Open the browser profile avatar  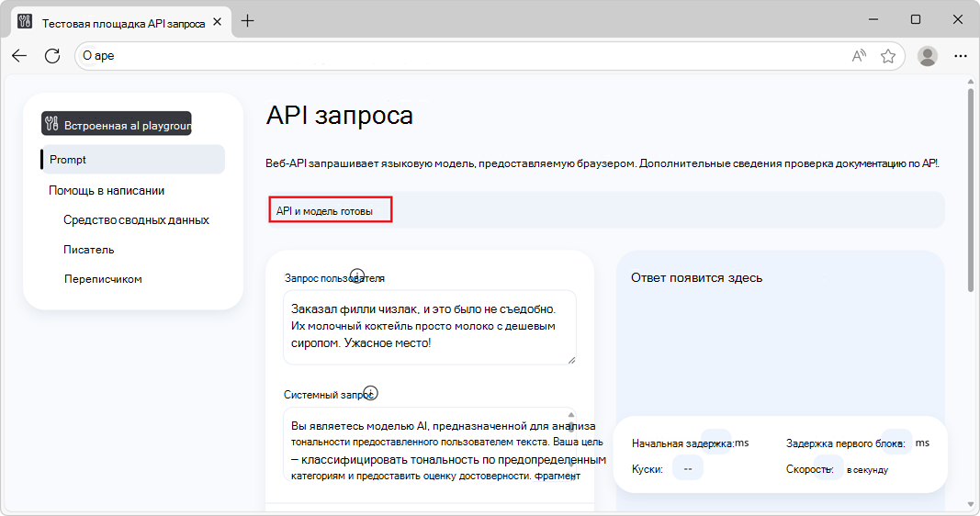pos(928,56)
